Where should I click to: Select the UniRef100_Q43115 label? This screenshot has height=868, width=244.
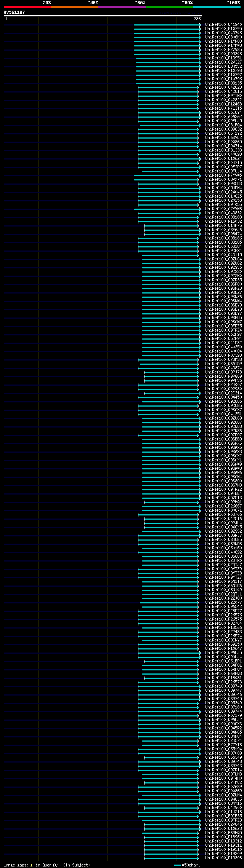point(223,255)
